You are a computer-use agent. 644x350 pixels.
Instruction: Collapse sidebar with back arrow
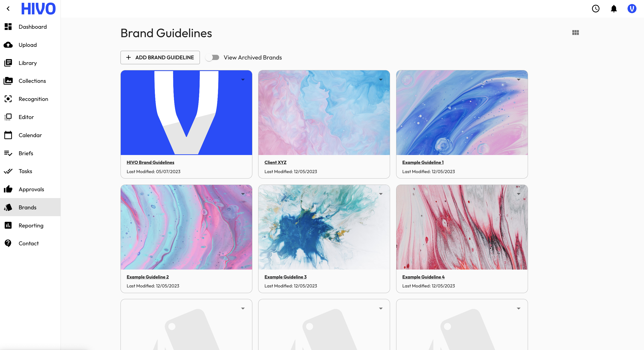[8, 9]
